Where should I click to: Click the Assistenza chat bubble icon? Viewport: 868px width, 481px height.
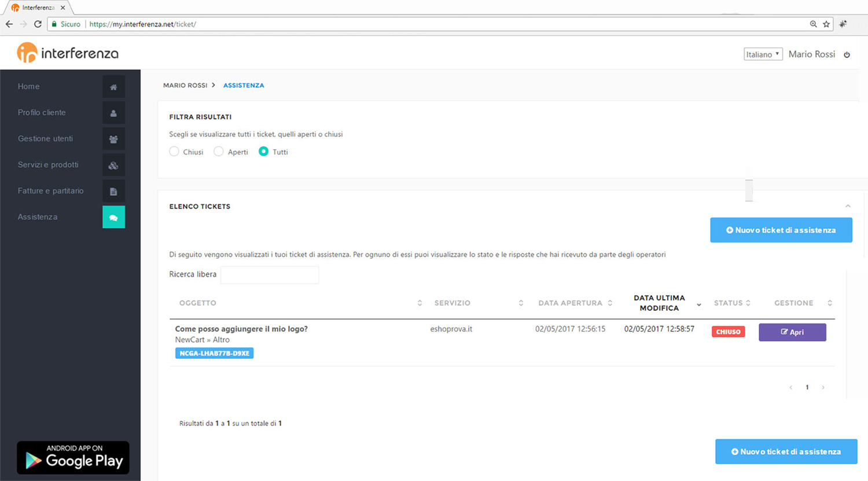[113, 217]
